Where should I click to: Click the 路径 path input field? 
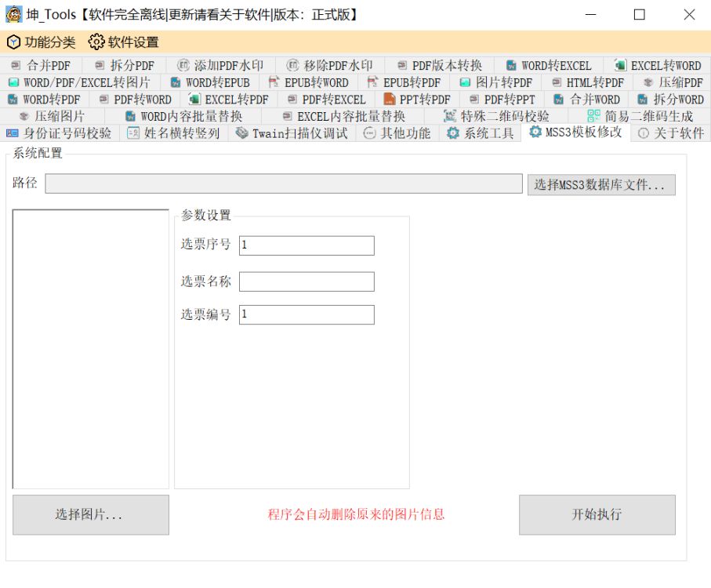(284, 183)
